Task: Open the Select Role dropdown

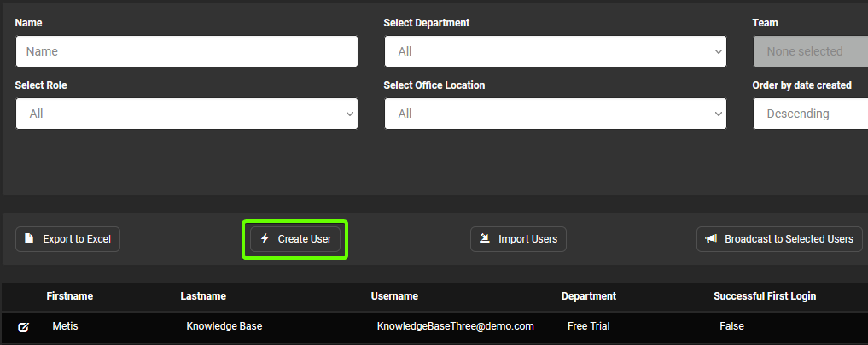Action: 187,114
